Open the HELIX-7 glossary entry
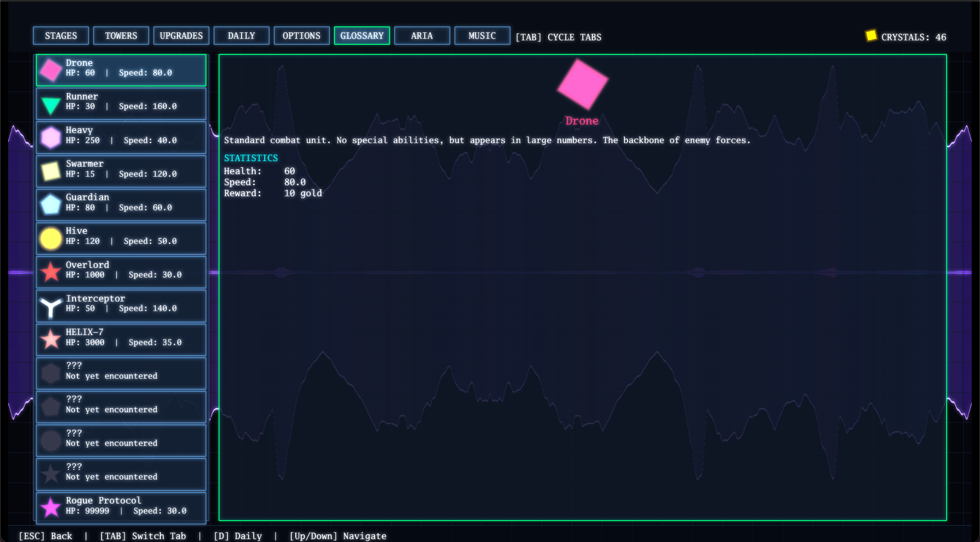Screen dimensions: 980x542 pyautogui.click(x=121, y=339)
